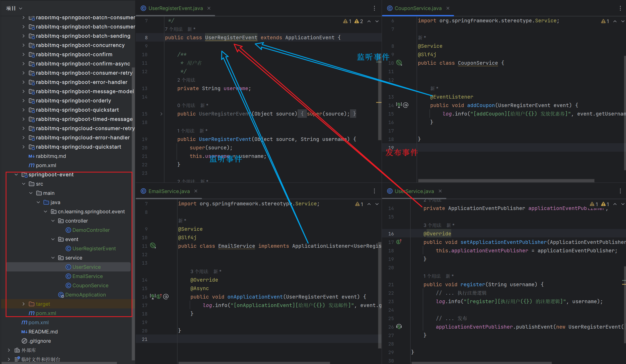Viewport: 626px width, 364px height.
Task: Show warning indicator in CouponService editor
Action: [605, 21]
